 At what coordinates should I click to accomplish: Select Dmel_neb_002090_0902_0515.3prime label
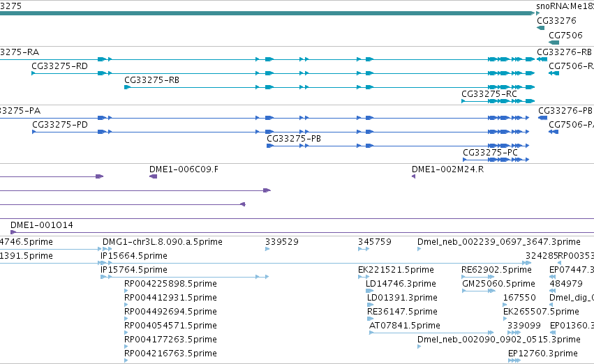pos(499,340)
